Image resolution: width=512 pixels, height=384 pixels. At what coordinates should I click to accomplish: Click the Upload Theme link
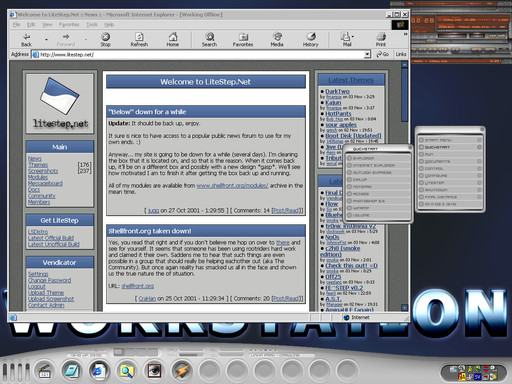[x=46, y=293]
